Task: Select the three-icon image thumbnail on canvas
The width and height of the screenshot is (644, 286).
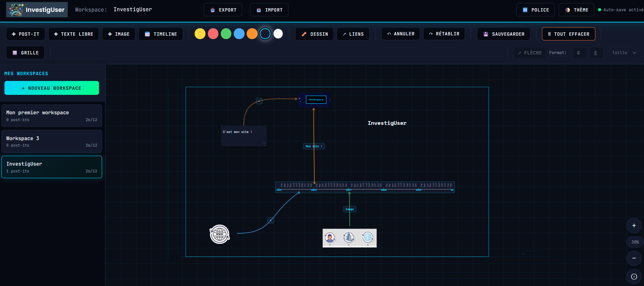Action: (x=349, y=238)
